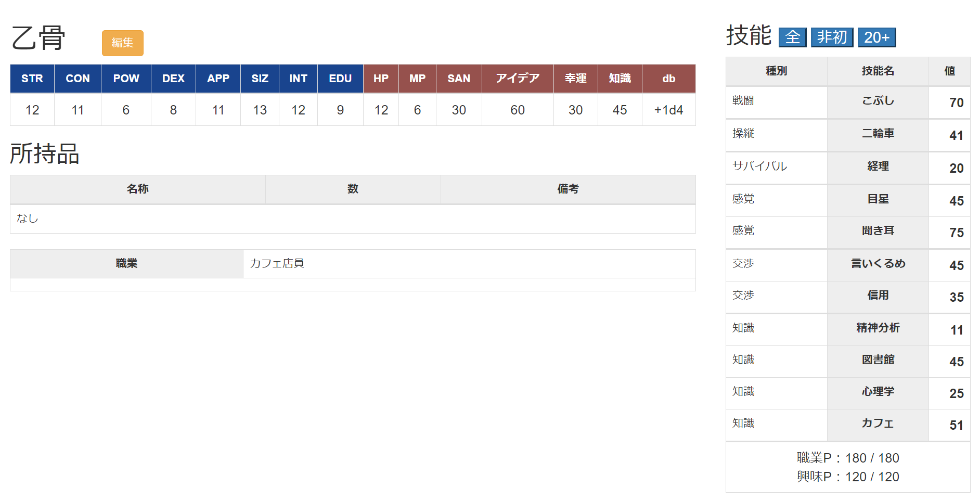Click the こぶし skill name
Screen dimensions: 980x500
coord(878,101)
